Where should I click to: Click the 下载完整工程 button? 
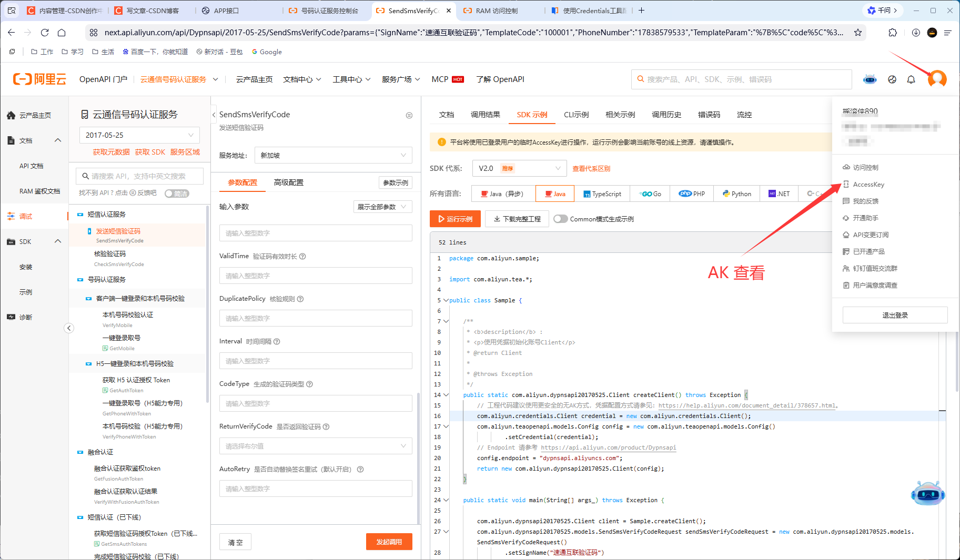coord(517,219)
